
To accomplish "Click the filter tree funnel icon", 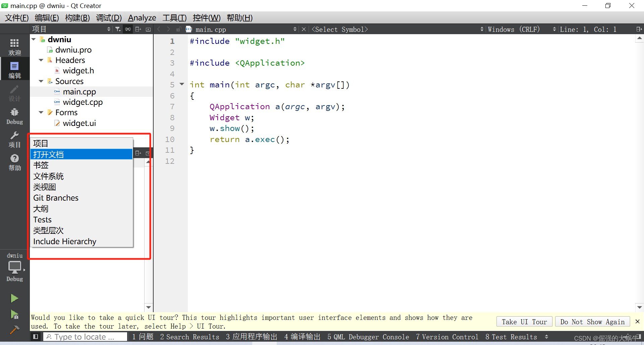I will 118,29.
